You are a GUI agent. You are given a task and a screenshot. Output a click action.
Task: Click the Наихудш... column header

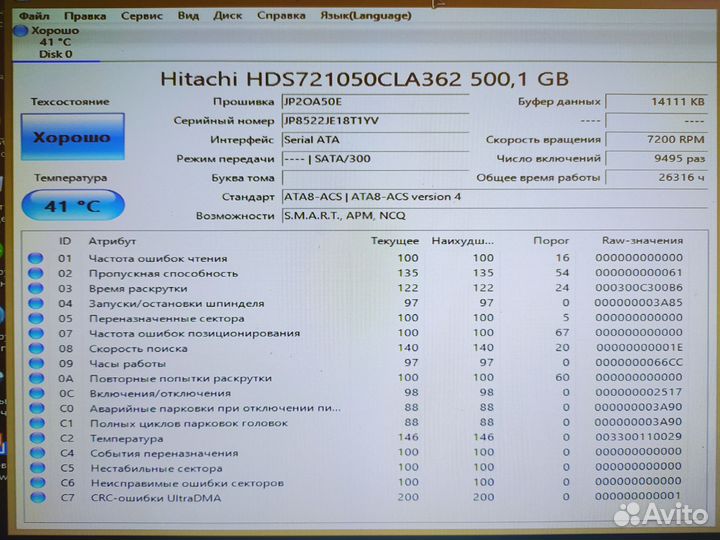click(x=462, y=241)
